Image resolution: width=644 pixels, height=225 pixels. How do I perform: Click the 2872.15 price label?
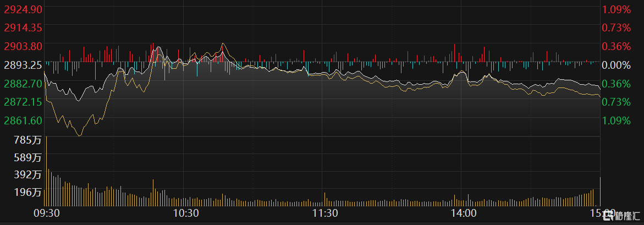[23, 102]
